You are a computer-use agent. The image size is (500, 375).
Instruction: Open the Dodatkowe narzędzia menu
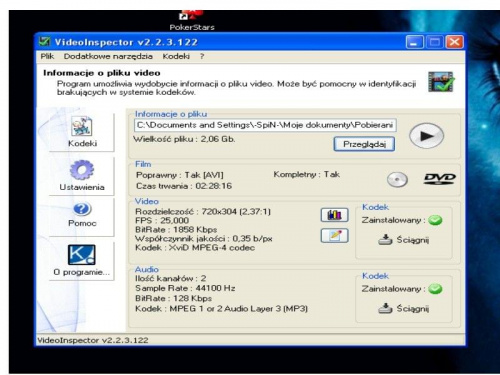click(x=108, y=56)
